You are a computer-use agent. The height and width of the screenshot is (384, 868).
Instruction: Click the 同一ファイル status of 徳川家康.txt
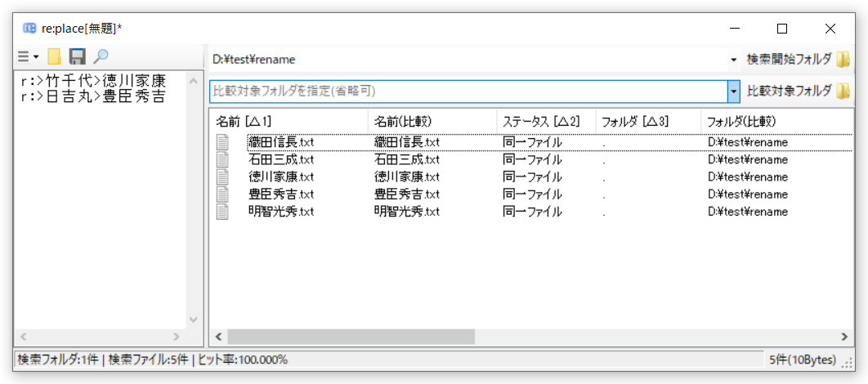pyautogui.click(x=532, y=177)
